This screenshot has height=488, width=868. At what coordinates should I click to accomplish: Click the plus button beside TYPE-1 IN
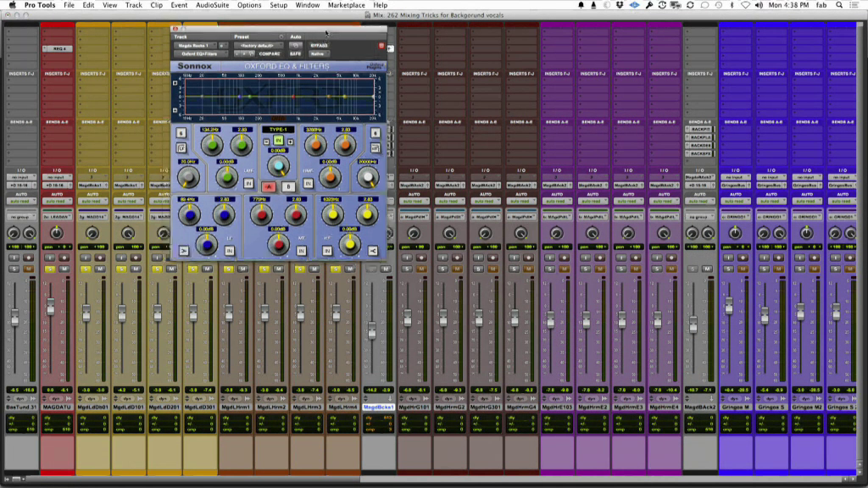(290, 141)
